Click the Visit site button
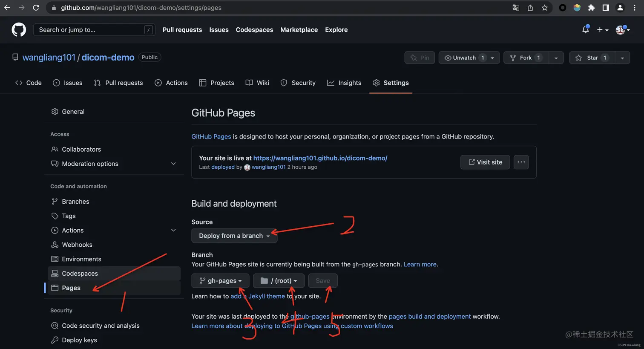This screenshot has height=349, width=644. 485,162
